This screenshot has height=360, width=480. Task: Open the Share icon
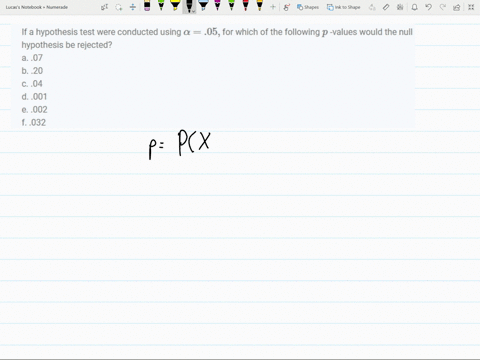click(x=457, y=7)
